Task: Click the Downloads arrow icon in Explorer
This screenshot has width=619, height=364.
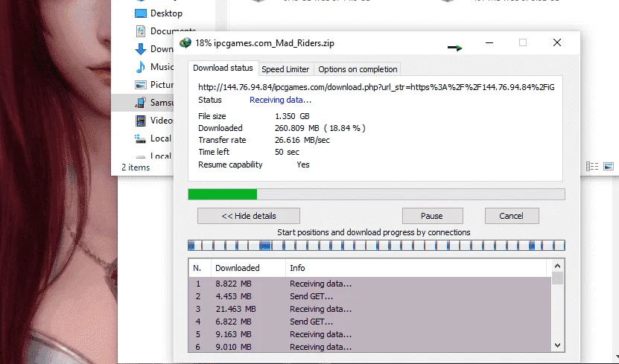Action: 141,49
